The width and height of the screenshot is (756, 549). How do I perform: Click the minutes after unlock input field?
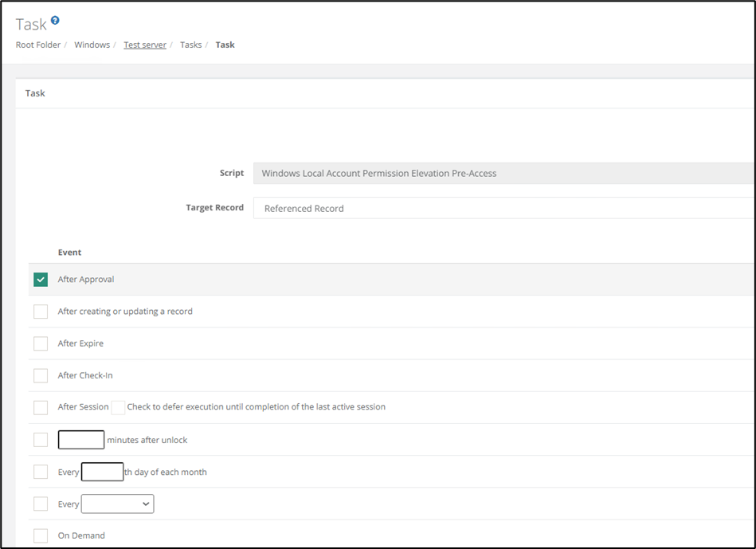pyautogui.click(x=81, y=440)
